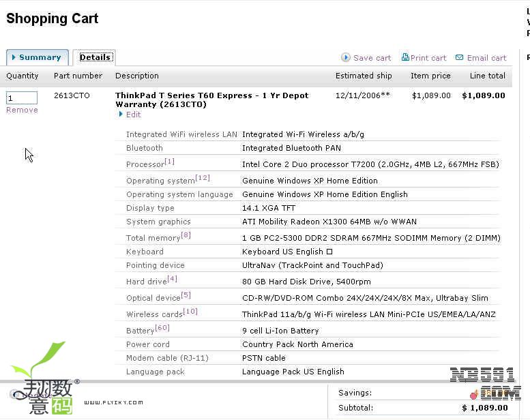Viewport: 530px width, 420px height.
Task: Click the 'Power cord' label
Action: 148,344
